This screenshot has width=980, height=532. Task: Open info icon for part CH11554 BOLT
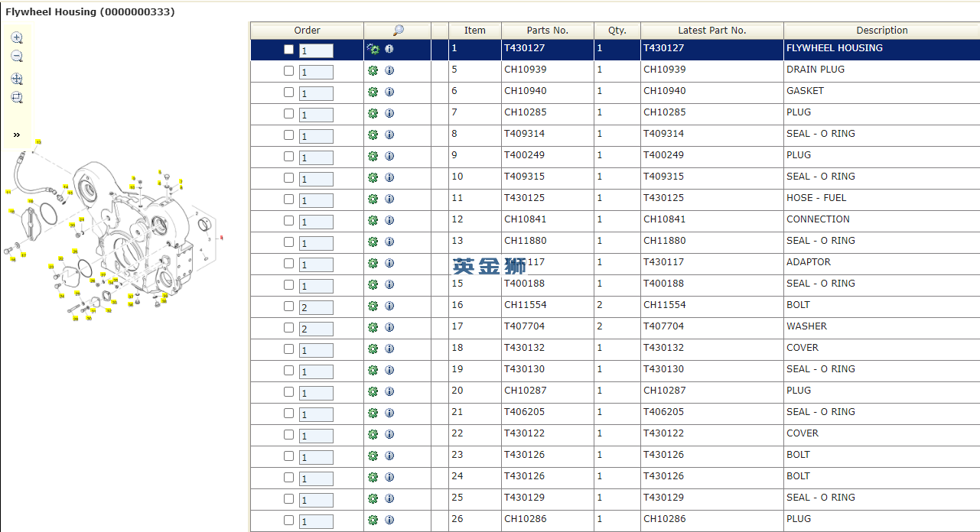click(x=389, y=306)
